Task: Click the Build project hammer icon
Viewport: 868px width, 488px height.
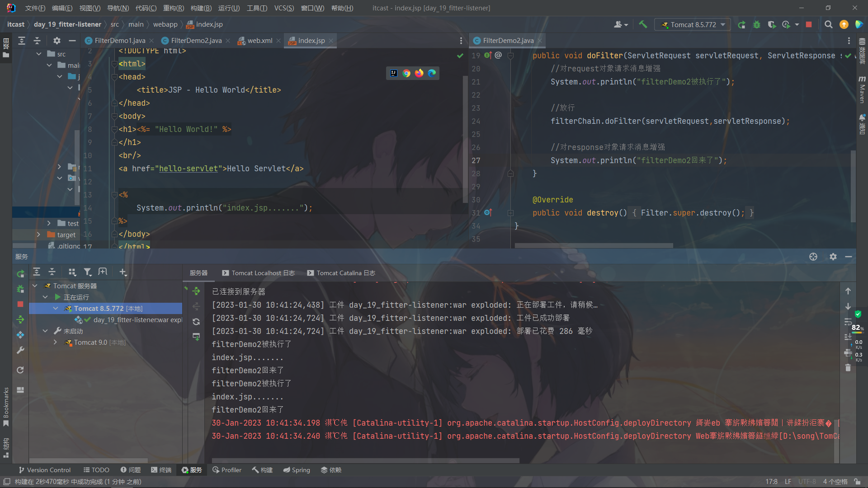Action: click(643, 24)
